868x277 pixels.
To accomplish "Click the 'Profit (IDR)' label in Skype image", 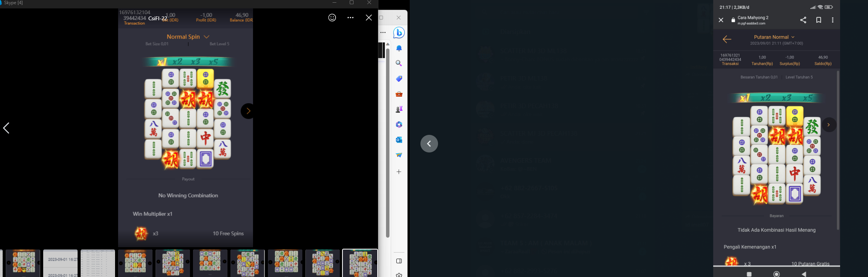I will pyautogui.click(x=206, y=20).
